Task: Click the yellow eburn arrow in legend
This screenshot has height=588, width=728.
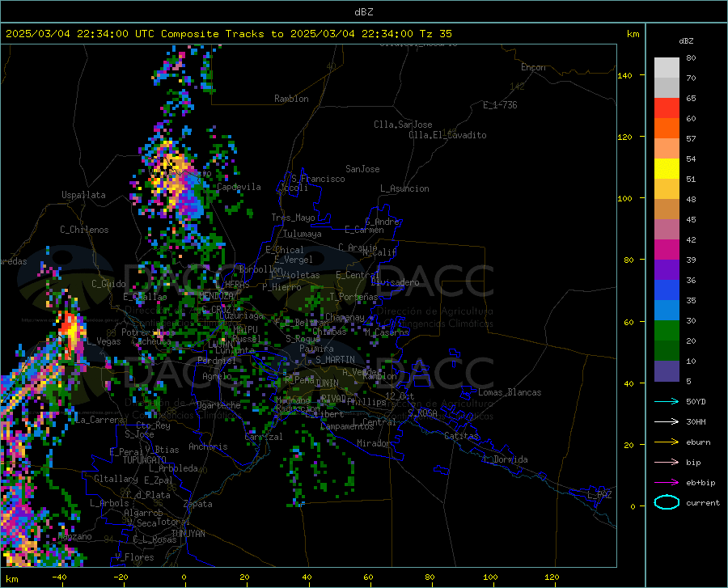Action: click(667, 442)
